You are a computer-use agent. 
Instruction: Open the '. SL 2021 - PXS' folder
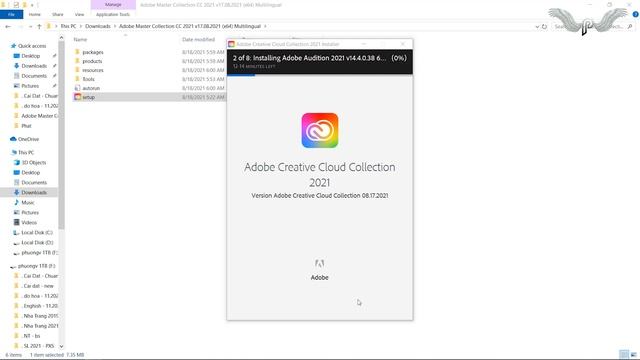(38, 346)
